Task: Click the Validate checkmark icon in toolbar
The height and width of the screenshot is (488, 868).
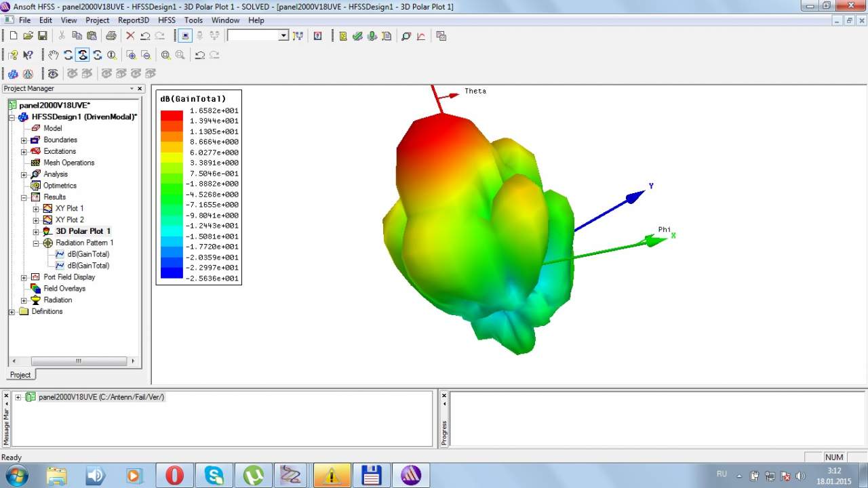Action: 357,36
